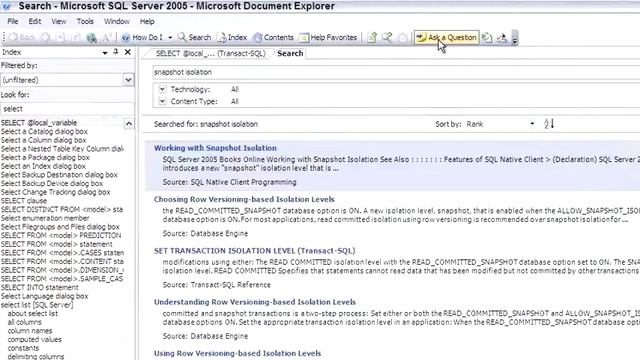Screen dimensions: 640x360
Task: Select index entry select list [SQL Server]
Action: 37,305
